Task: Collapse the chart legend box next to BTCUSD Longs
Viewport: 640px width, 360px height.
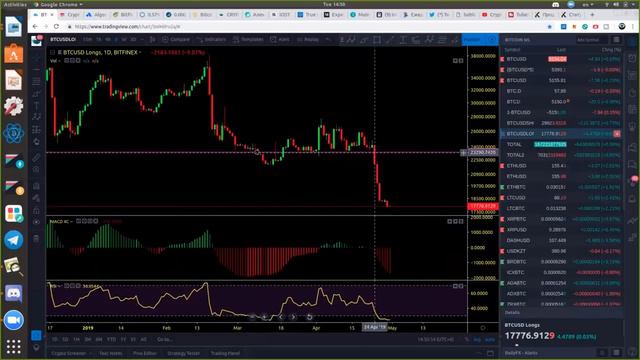Action: pyautogui.click(x=52, y=52)
